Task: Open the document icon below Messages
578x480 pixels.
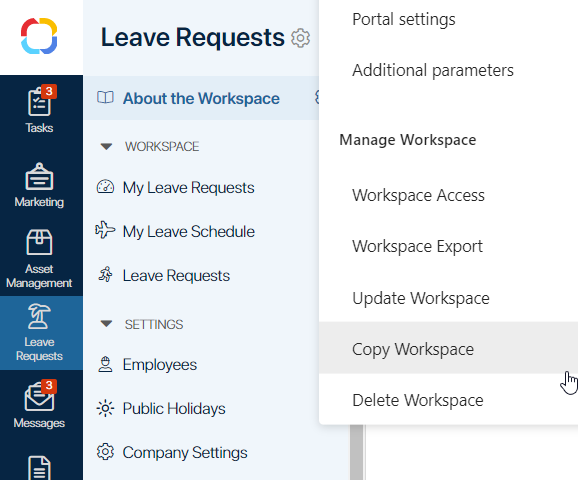Action: point(39,468)
